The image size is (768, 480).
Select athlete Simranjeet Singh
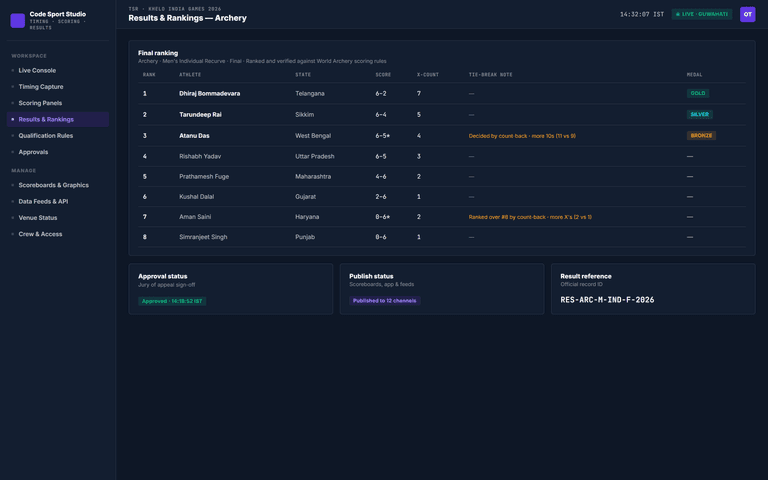pyautogui.click(x=203, y=237)
